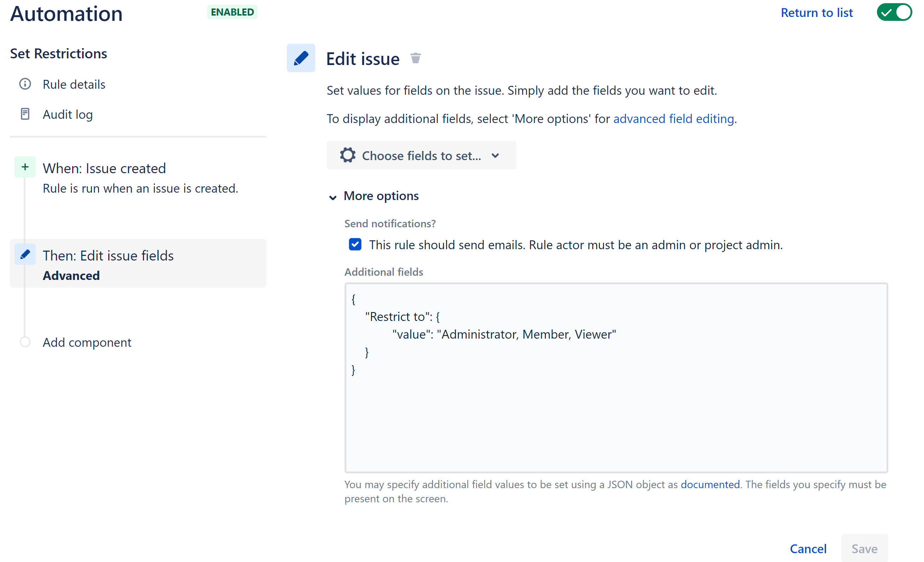Click the gear icon in Choose fields to set
Screen dimensions: 924x562
click(x=348, y=155)
